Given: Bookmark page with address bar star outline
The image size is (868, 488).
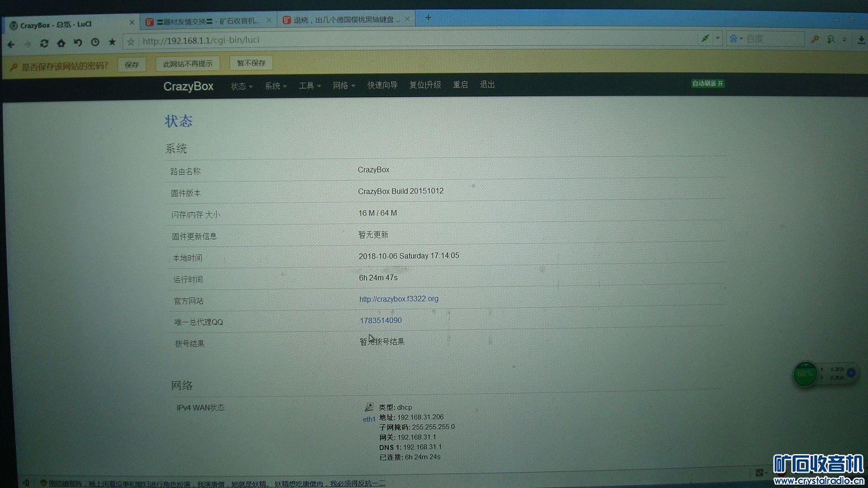Looking at the screenshot, I should point(131,42).
